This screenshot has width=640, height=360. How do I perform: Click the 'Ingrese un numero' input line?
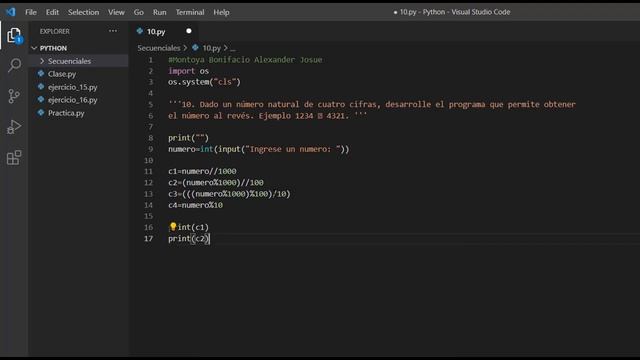(259, 149)
